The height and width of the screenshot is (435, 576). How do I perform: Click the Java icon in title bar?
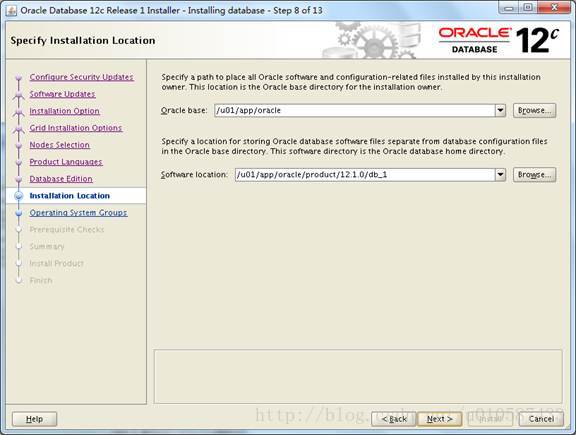[12, 11]
